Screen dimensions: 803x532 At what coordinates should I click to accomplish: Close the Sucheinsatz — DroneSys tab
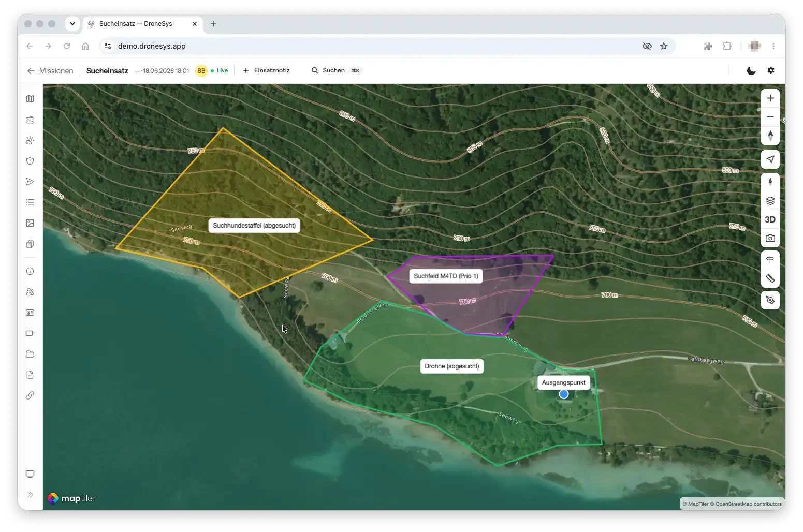point(195,24)
